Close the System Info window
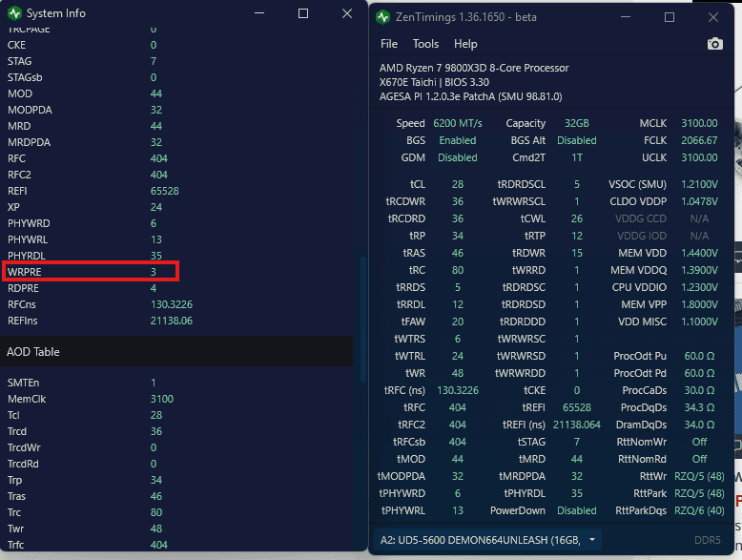742x560 pixels. coord(347,13)
